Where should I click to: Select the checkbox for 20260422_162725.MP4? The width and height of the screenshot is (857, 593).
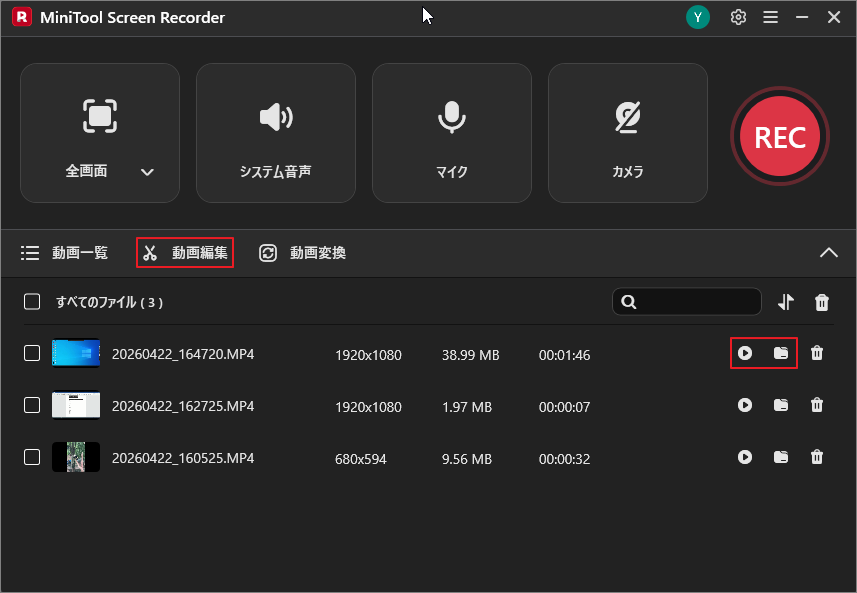point(31,405)
